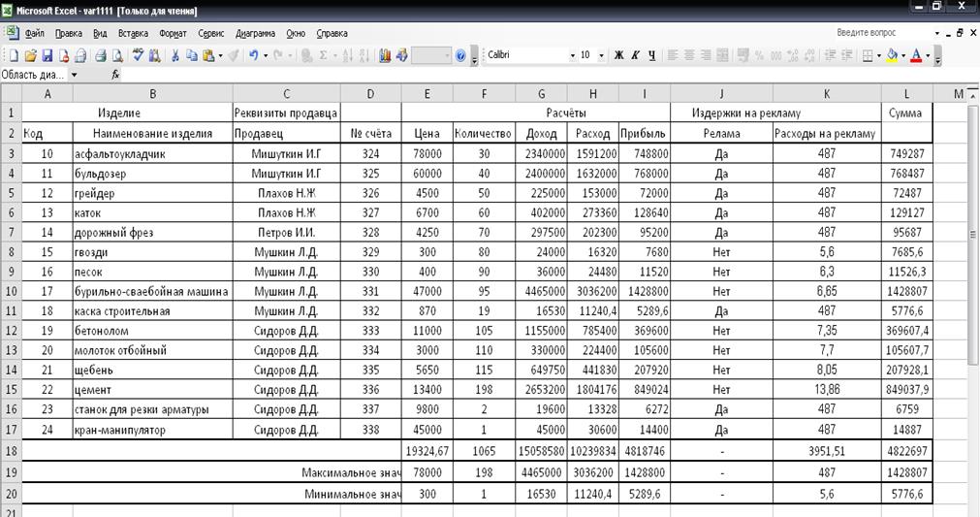The image size is (980, 517).
Task: Paste clipboard contents with Paste icon
Action: pos(208,55)
